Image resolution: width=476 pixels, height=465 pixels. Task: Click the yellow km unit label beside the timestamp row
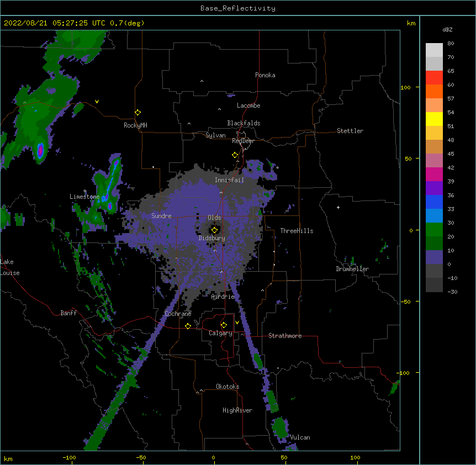click(411, 23)
